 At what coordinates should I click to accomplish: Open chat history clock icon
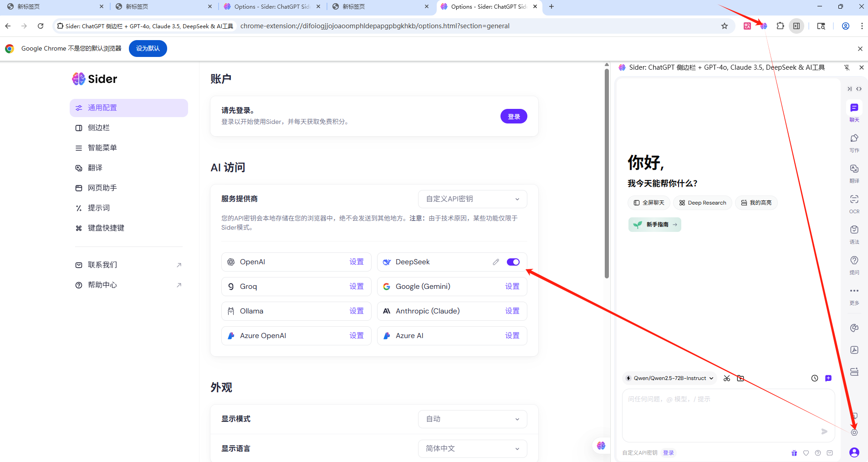[x=815, y=378]
